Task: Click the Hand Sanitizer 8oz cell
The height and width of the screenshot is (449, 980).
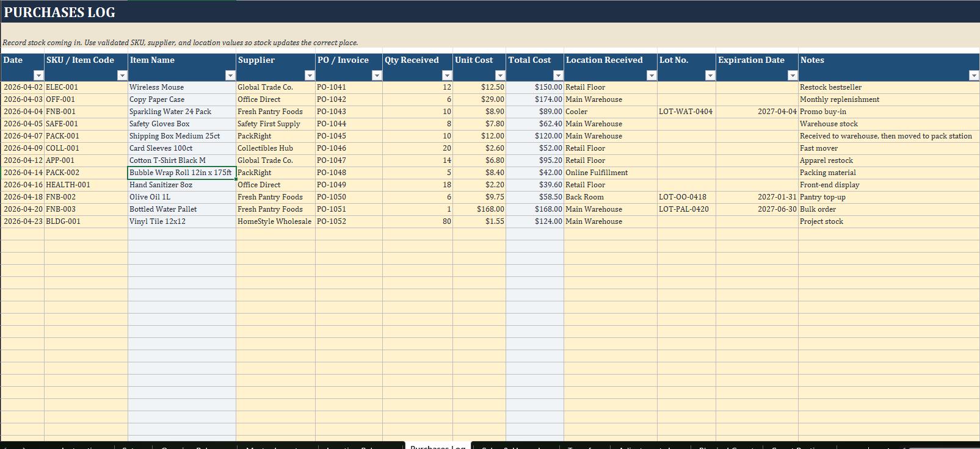Action: [x=182, y=185]
